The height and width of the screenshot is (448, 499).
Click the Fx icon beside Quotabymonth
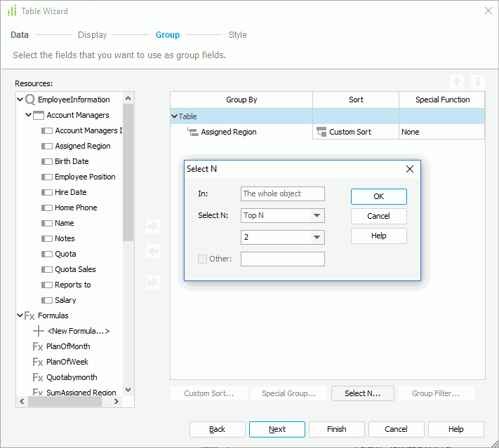(38, 377)
